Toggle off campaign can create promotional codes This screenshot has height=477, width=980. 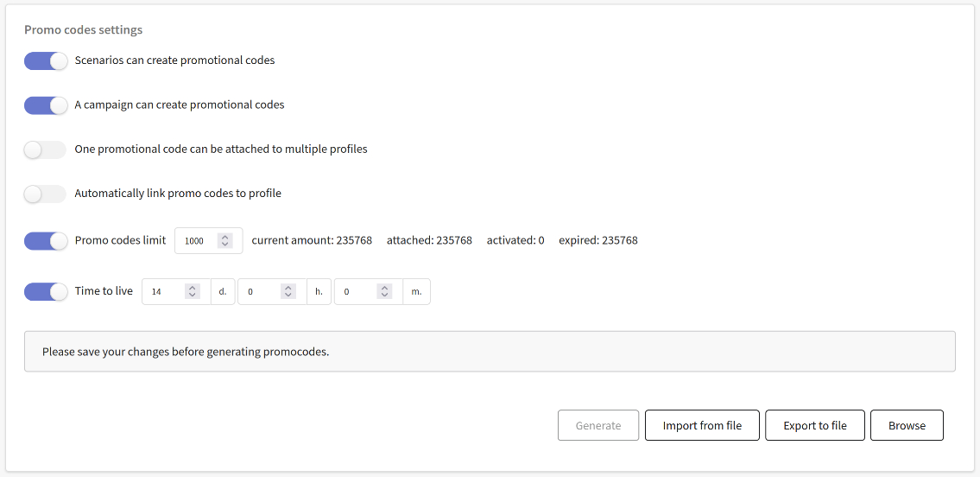click(x=46, y=105)
